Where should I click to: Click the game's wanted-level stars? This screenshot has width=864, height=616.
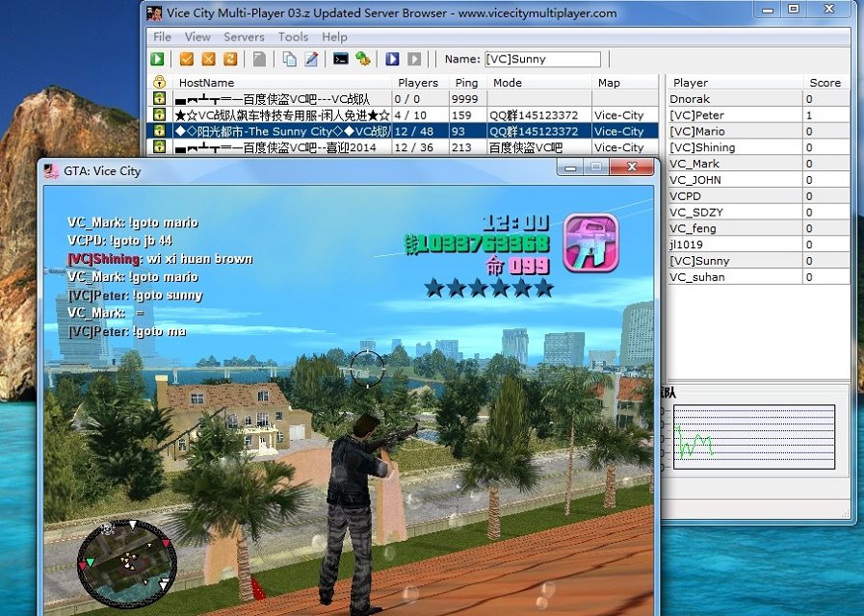click(488, 288)
